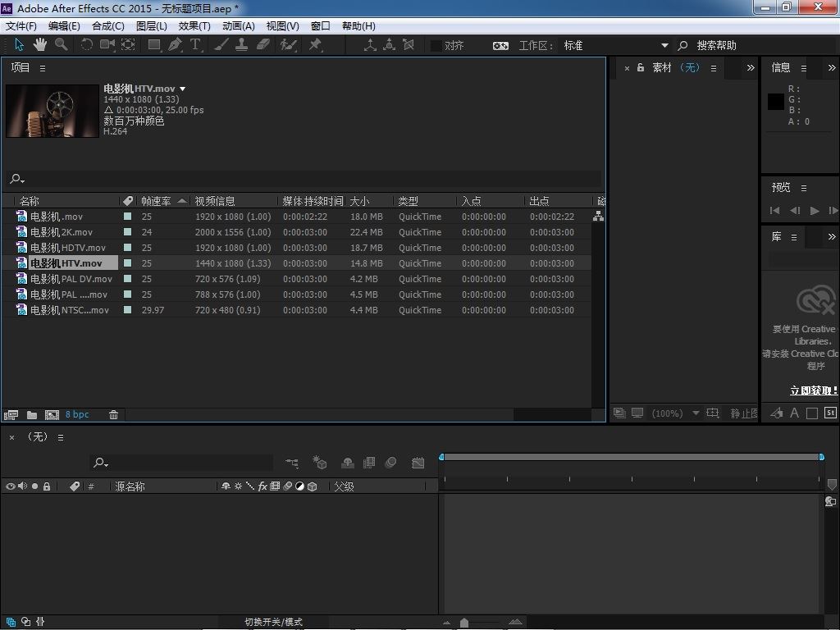Click the timeline zoom slider handle

click(464, 623)
